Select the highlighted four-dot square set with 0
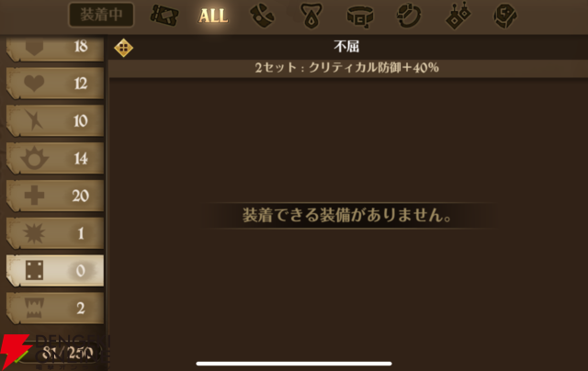The image size is (588, 371). pyautogui.click(x=55, y=271)
